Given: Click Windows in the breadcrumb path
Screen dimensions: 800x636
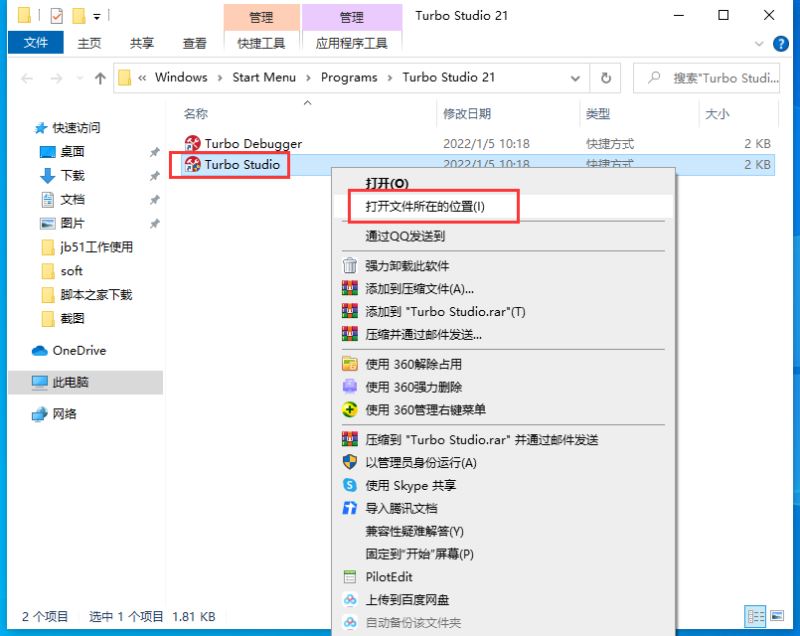Looking at the screenshot, I should pyautogui.click(x=181, y=78).
